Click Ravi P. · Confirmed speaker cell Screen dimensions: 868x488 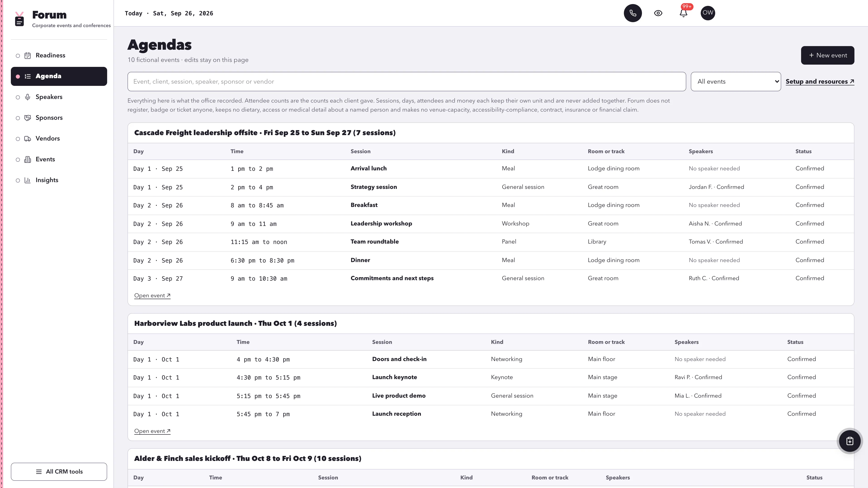pos(698,377)
